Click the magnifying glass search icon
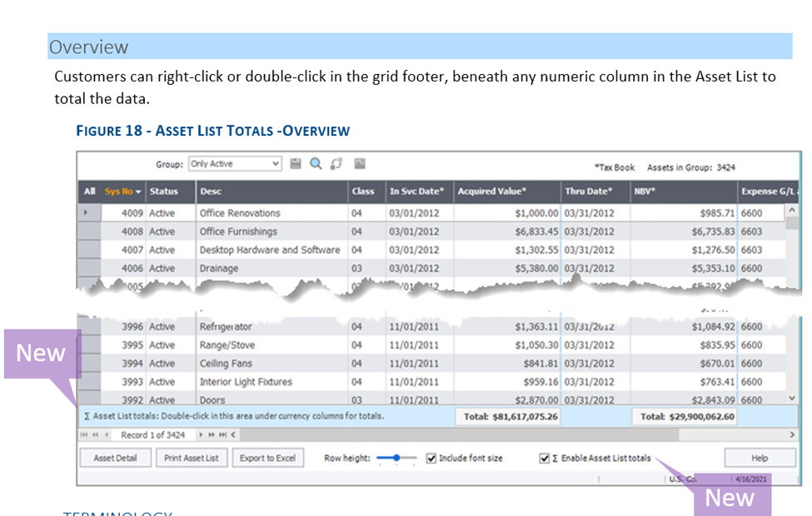 316,164
